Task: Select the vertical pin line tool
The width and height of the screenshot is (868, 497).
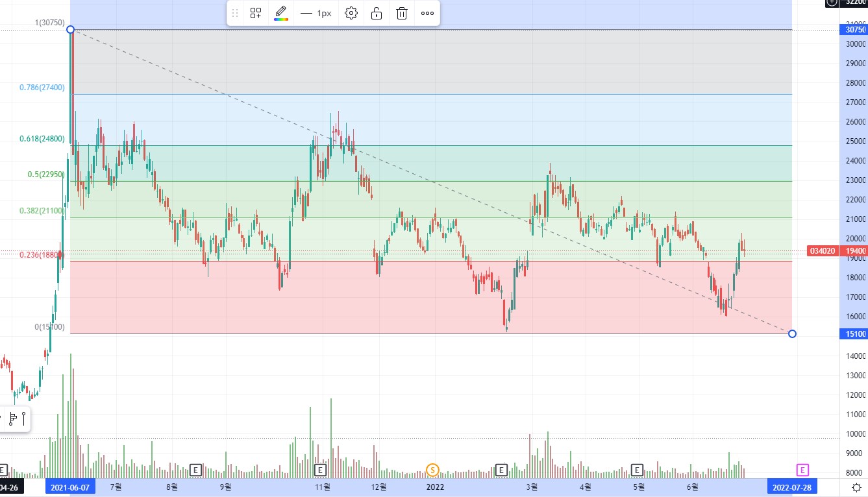Action: pyautogui.click(x=24, y=418)
